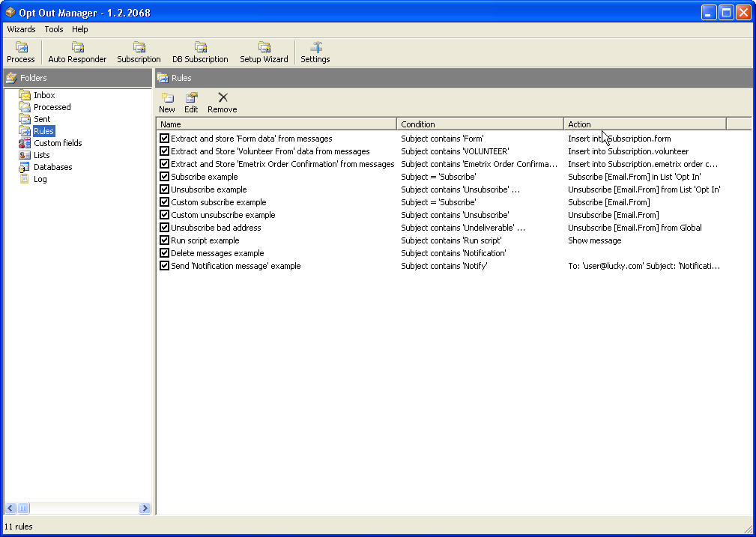This screenshot has height=537, width=756.
Task: Open Custom fields in folder tree
Action: (58, 143)
